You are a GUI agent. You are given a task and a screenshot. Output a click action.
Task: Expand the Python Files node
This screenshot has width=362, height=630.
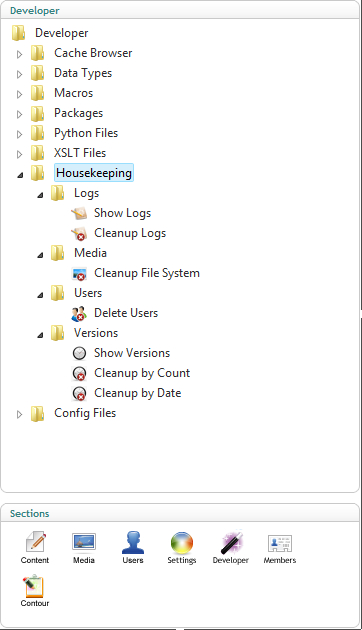coord(19,134)
